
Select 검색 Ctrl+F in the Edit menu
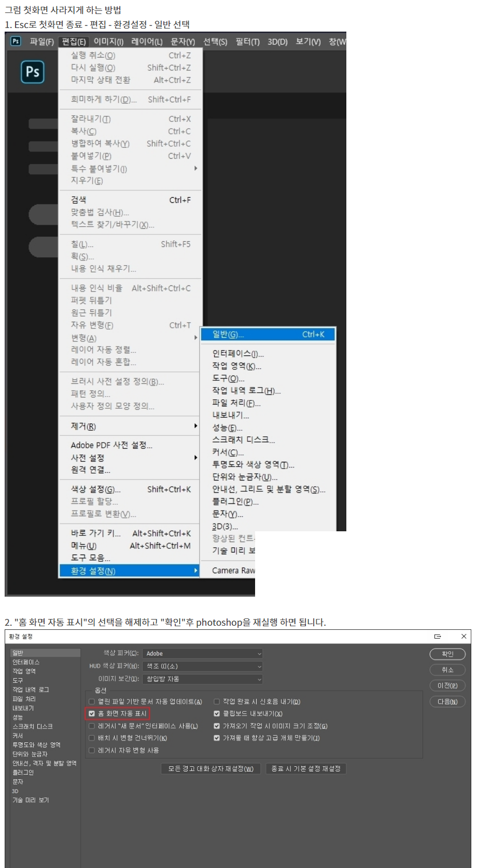(130, 200)
